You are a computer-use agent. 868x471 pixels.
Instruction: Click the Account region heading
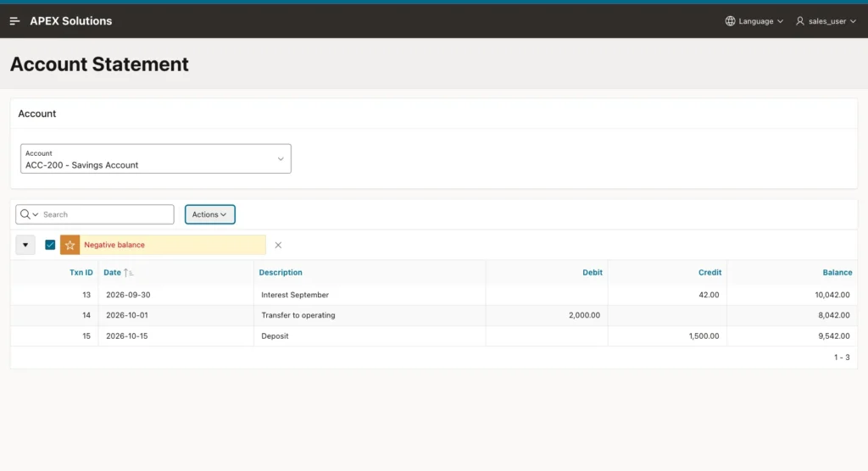pyautogui.click(x=37, y=114)
